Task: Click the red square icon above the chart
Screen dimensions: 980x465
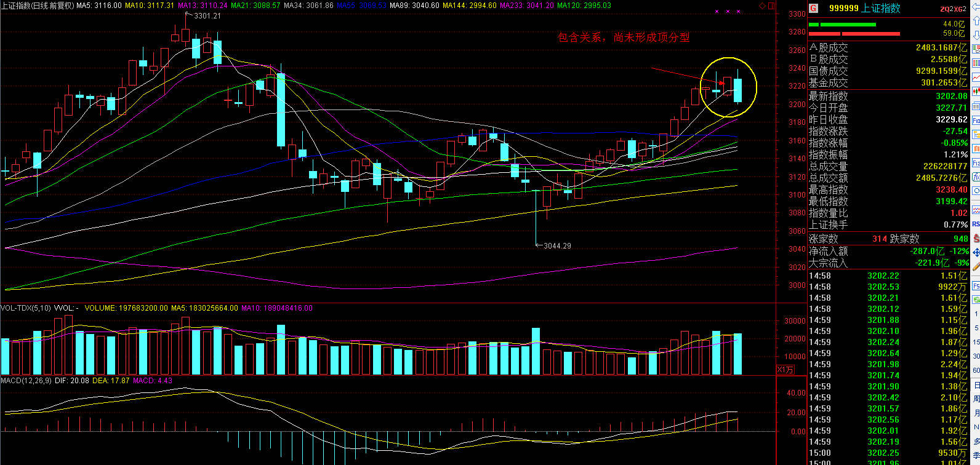Action: [x=771, y=6]
